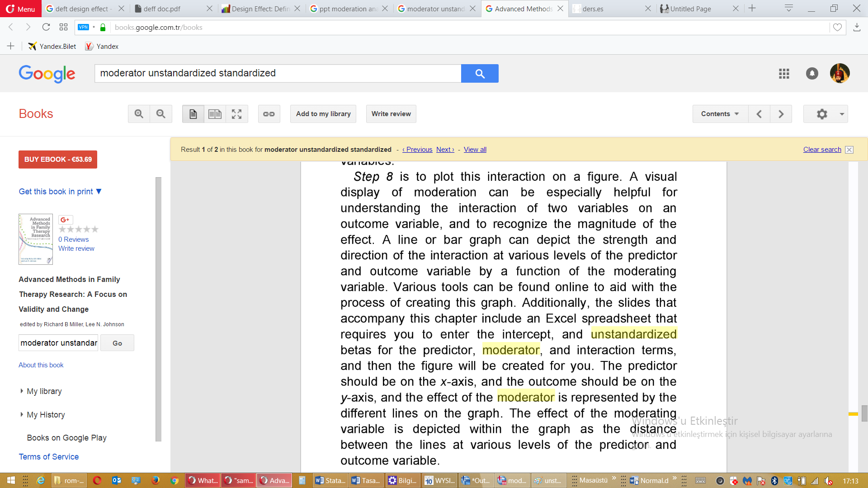This screenshot has height=488, width=868.
Task: Go to the previous page arrow
Action: click(x=759, y=114)
